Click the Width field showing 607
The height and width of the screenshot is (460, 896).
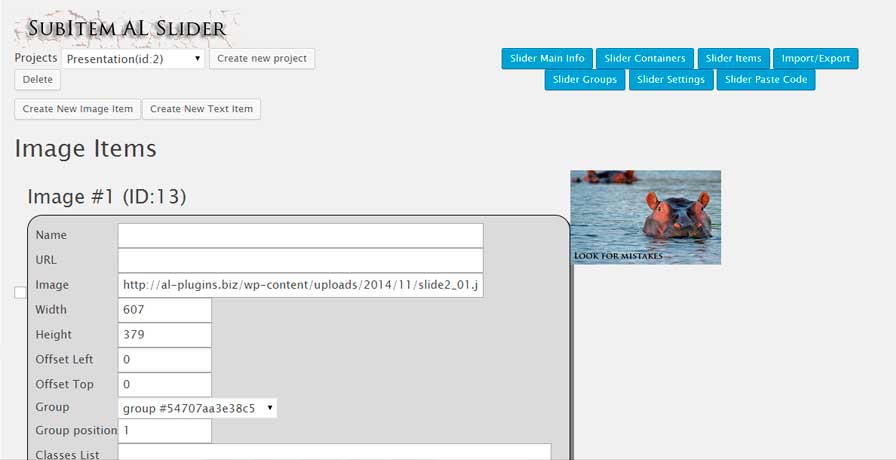pyautogui.click(x=165, y=310)
